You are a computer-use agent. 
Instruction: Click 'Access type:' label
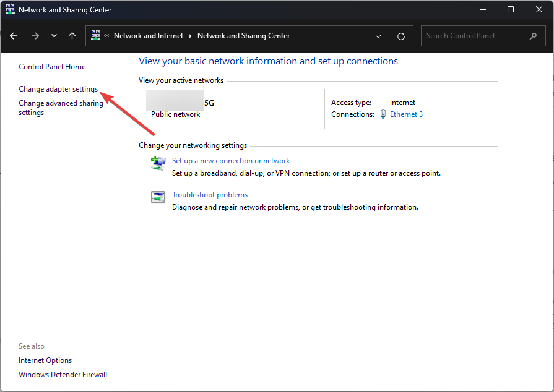(x=351, y=103)
